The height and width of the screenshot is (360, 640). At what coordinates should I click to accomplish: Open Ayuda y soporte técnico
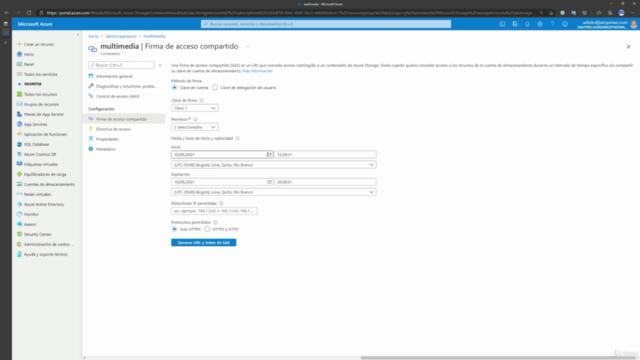point(45,254)
